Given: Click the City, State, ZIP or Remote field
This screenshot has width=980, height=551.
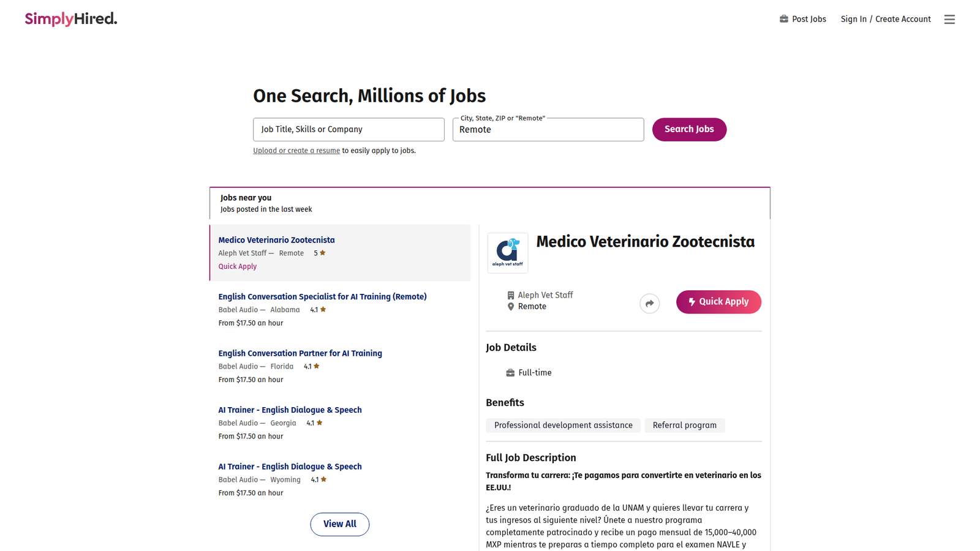Looking at the screenshot, I should [548, 129].
